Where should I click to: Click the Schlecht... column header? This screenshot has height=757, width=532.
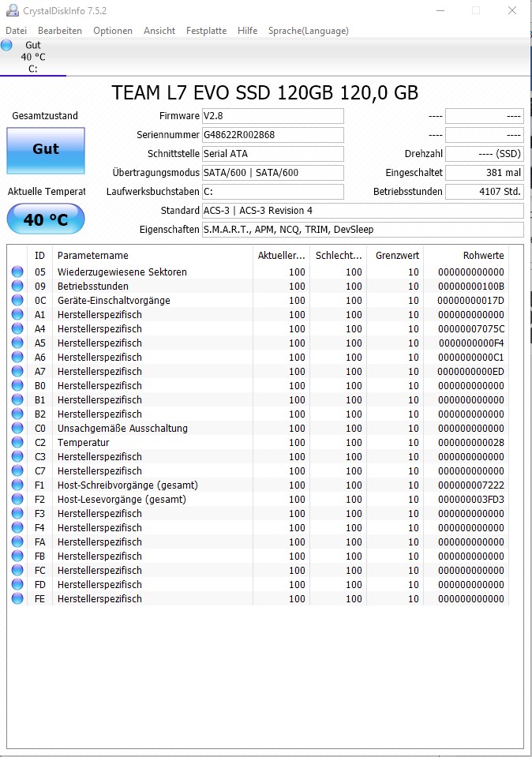[x=338, y=256]
